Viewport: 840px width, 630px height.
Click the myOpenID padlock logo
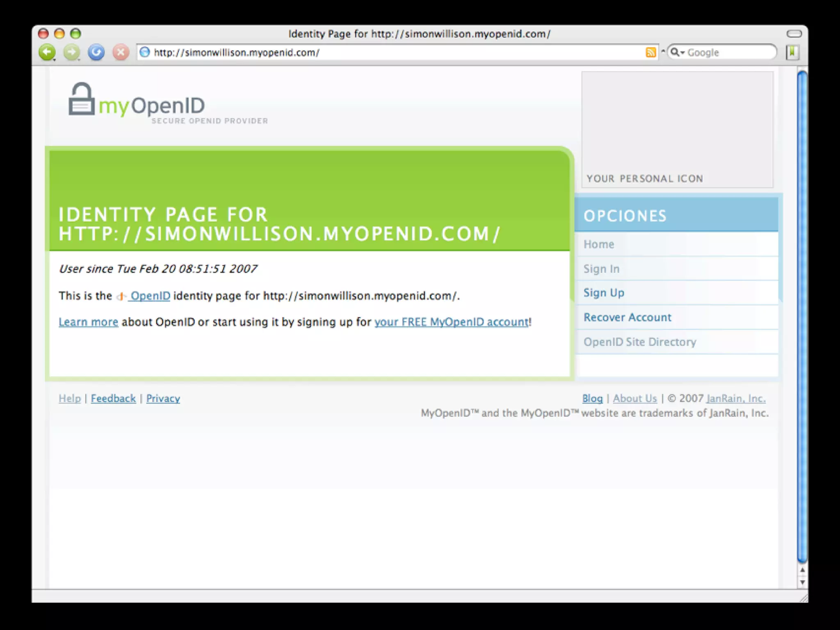pos(82,99)
